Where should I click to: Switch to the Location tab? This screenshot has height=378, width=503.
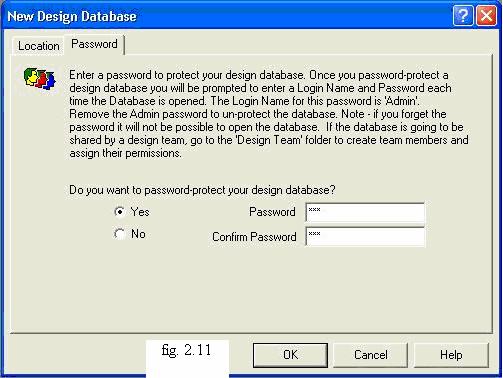click(x=38, y=46)
